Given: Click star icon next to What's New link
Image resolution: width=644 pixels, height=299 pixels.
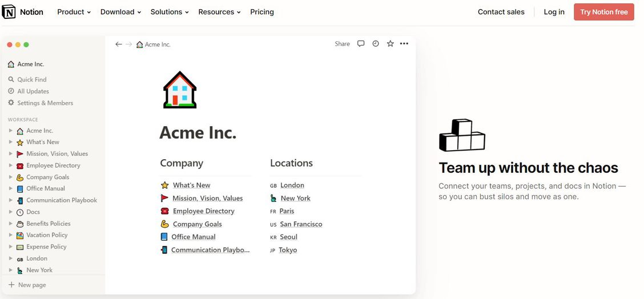Looking at the screenshot, I should pos(164,185).
